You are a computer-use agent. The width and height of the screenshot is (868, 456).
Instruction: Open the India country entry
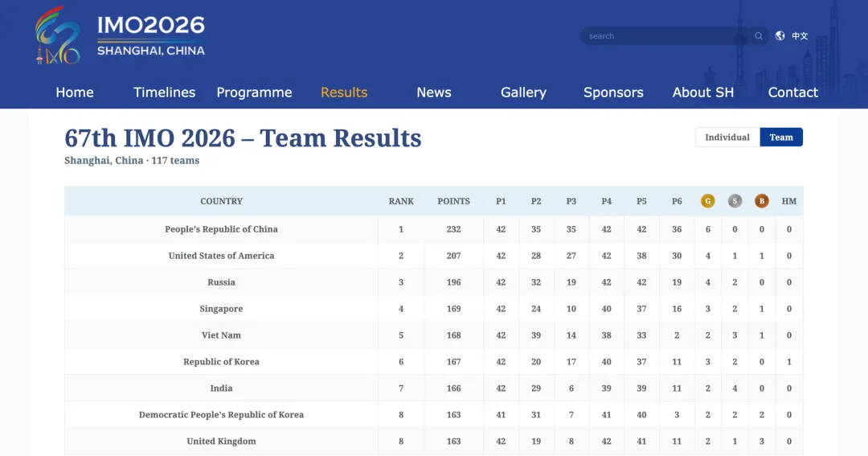click(222, 388)
